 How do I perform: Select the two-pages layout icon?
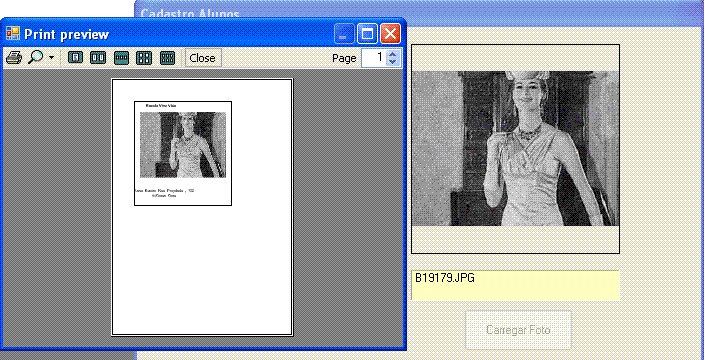tap(98, 58)
